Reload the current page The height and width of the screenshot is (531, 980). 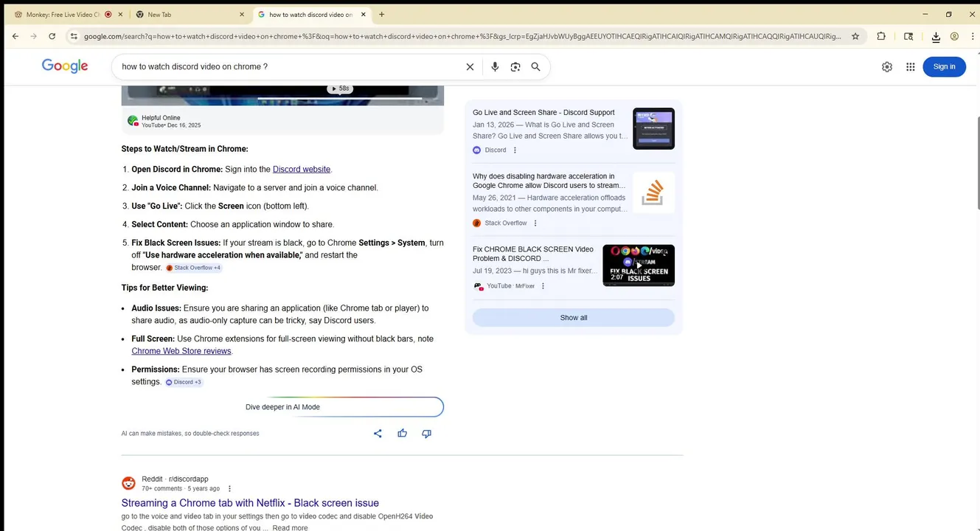[x=52, y=36]
